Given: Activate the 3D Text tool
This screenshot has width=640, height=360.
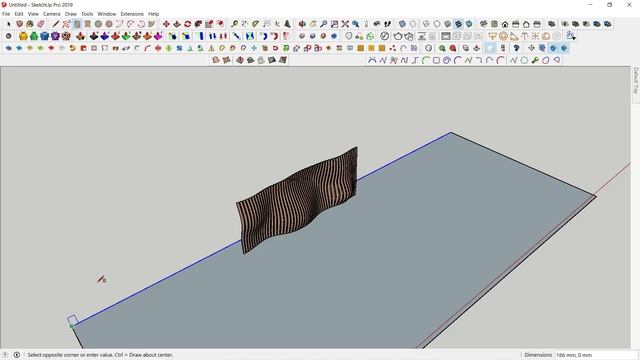Looking at the screenshot, I should [287, 24].
